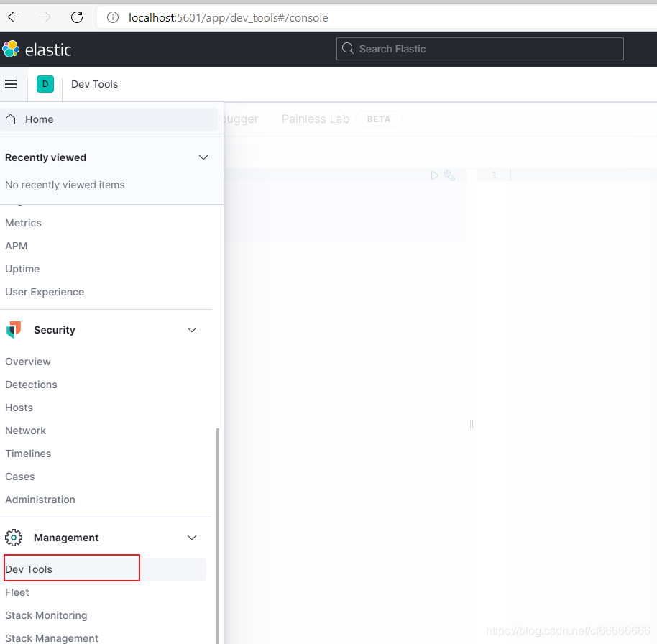Open Security Detections
The height and width of the screenshot is (644, 657).
point(31,385)
